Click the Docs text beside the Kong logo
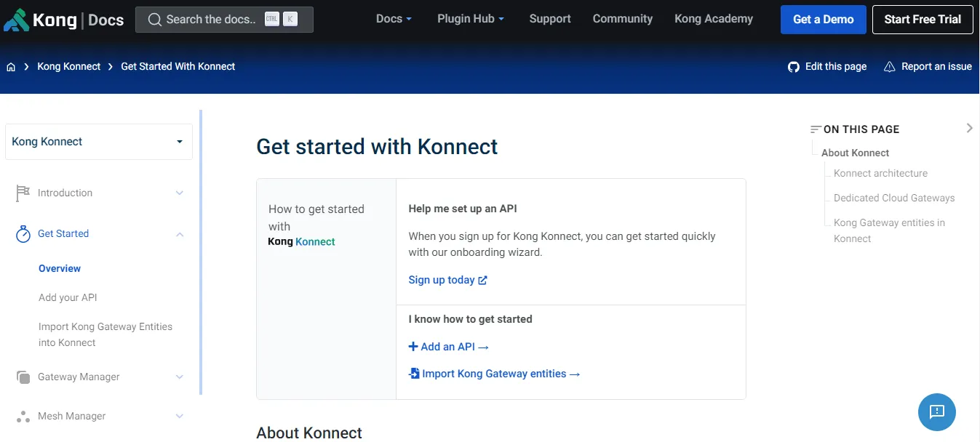Image resolution: width=980 pixels, height=442 pixels. pos(106,20)
